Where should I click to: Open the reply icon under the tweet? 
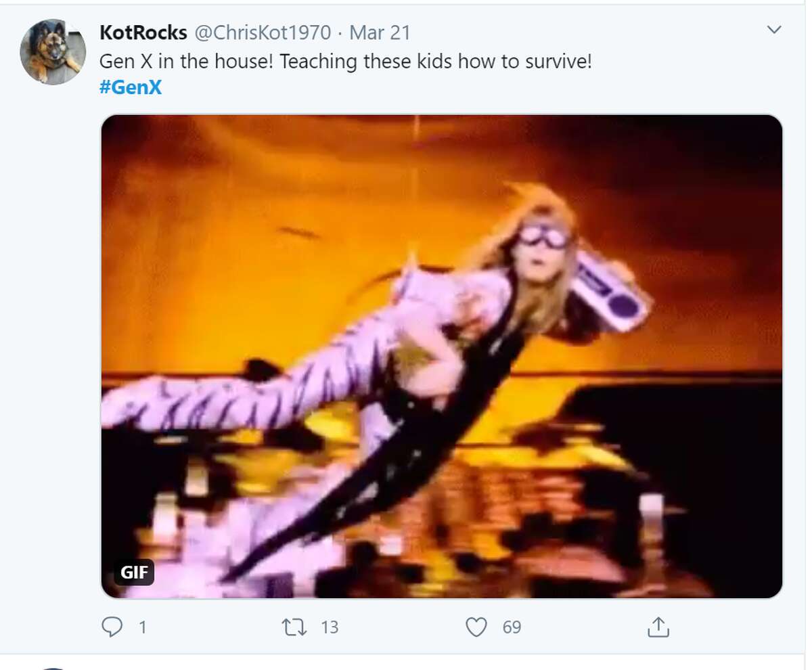click(111, 627)
